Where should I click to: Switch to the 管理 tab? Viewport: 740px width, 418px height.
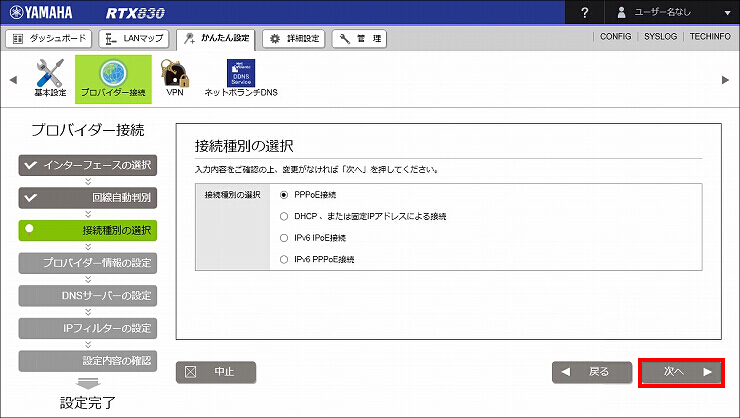pos(359,39)
